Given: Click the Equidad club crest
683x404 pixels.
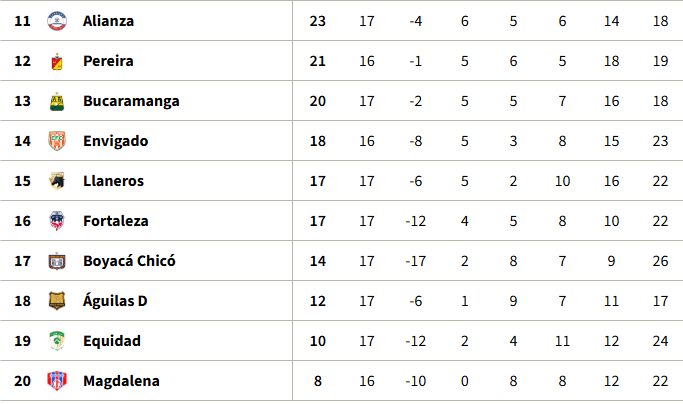Looking at the screenshot, I should coord(57,341).
